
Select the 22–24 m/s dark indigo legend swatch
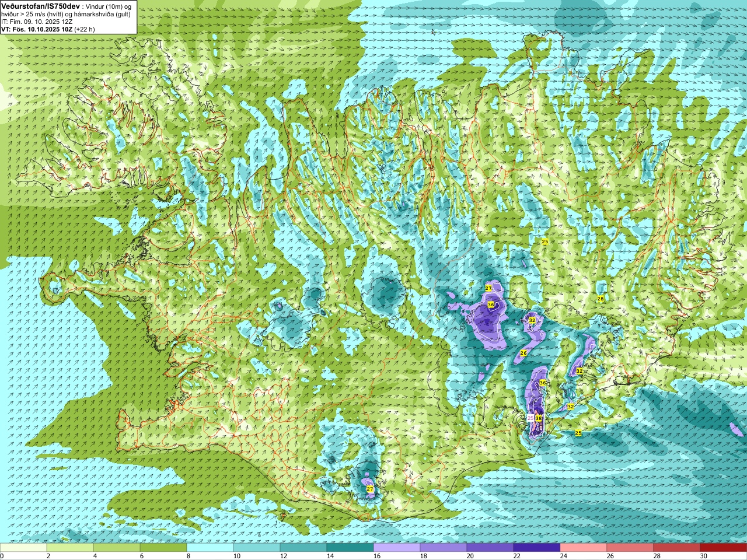click(x=537, y=548)
